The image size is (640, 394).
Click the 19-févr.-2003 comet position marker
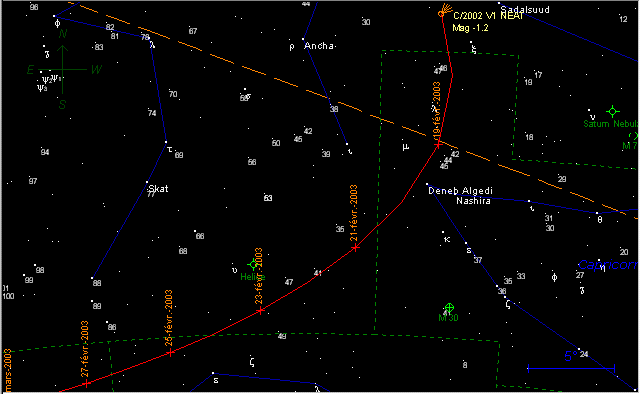click(438, 145)
